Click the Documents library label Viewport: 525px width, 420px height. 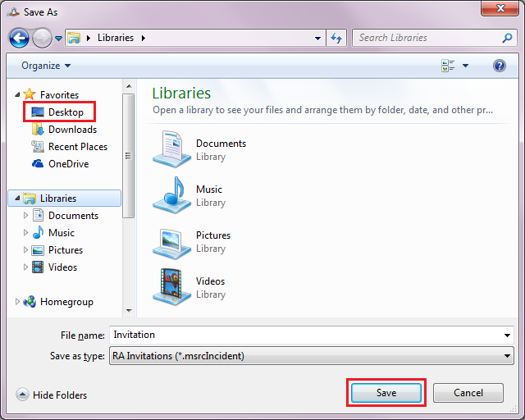(x=221, y=144)
